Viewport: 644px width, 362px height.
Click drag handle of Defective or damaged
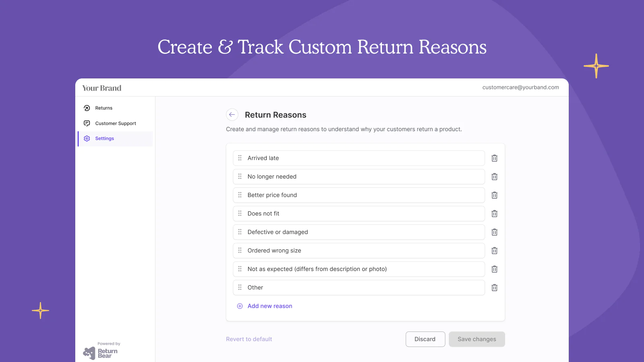240,232
